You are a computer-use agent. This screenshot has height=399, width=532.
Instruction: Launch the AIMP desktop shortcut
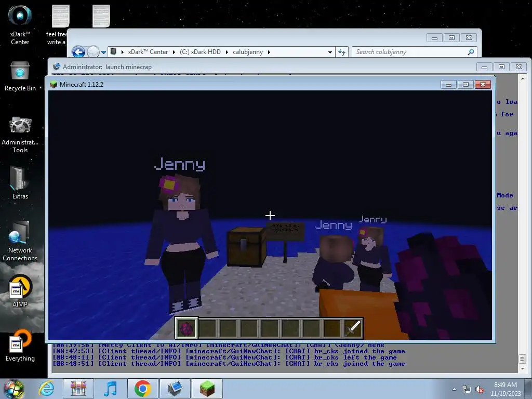[20, 291]
